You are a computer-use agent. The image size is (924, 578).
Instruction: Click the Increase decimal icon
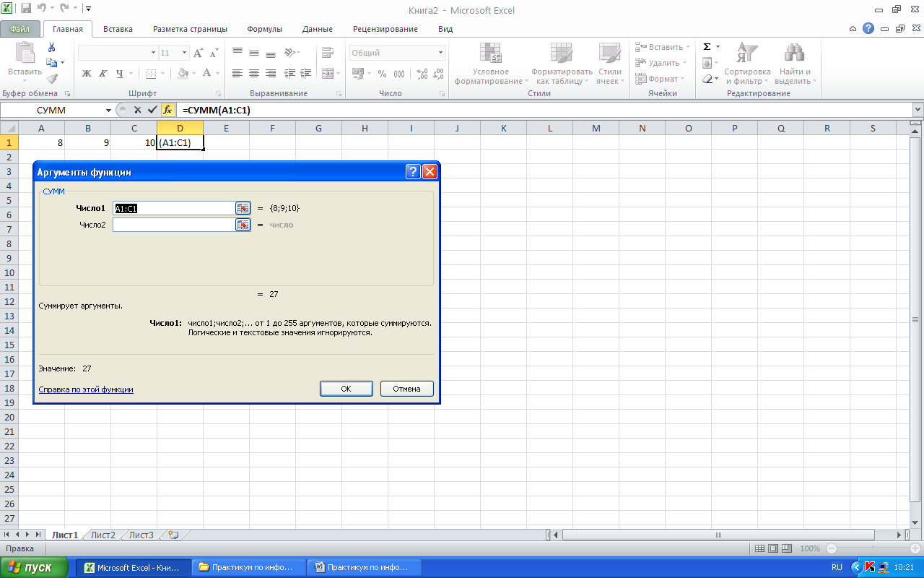pos(422,74)
